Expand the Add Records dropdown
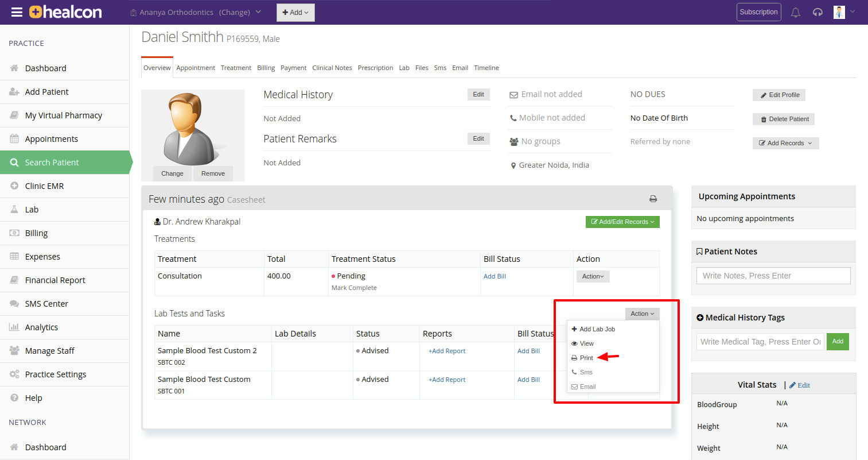 (x=785, y=143)
